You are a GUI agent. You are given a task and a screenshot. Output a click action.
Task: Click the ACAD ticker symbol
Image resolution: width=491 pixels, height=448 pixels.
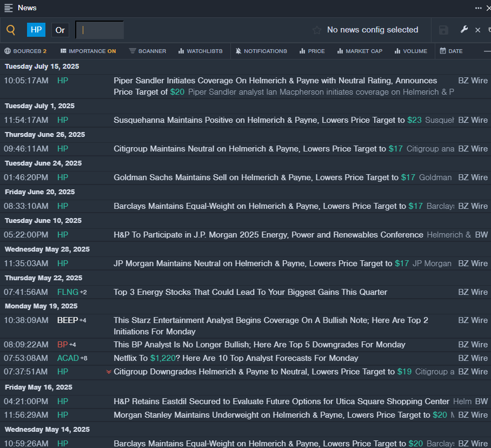[x=68, y=358]
